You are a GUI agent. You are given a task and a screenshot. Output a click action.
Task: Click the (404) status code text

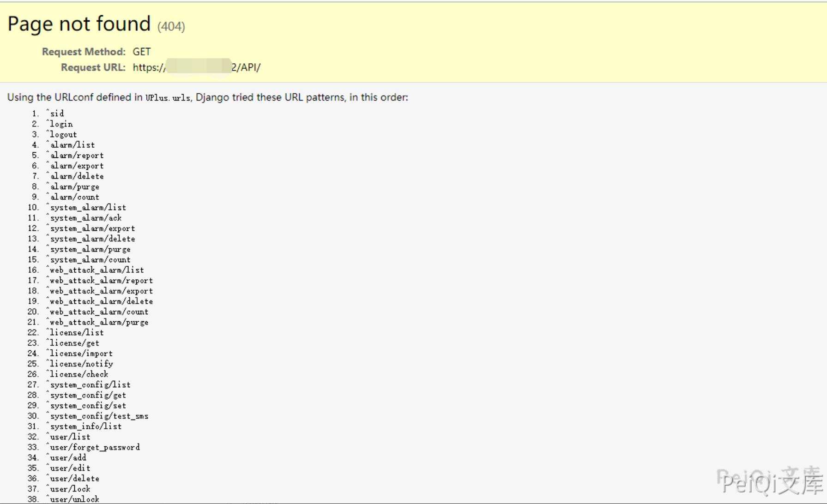[171, 27]
